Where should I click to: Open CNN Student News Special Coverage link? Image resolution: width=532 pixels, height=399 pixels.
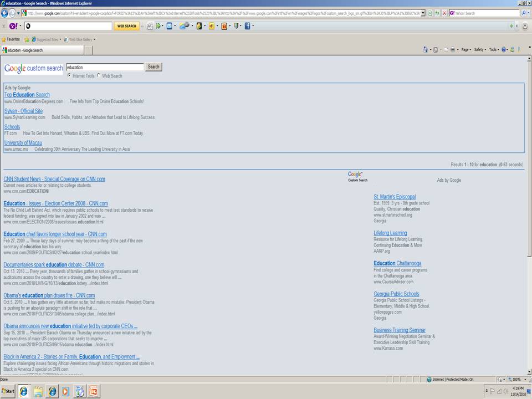pyautogui.click(x=54, y=179)
